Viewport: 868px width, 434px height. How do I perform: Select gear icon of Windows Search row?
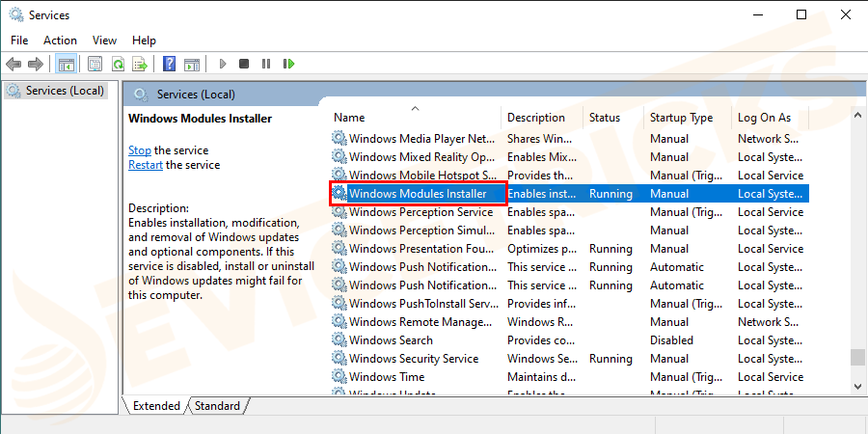[x=339, y=339]
